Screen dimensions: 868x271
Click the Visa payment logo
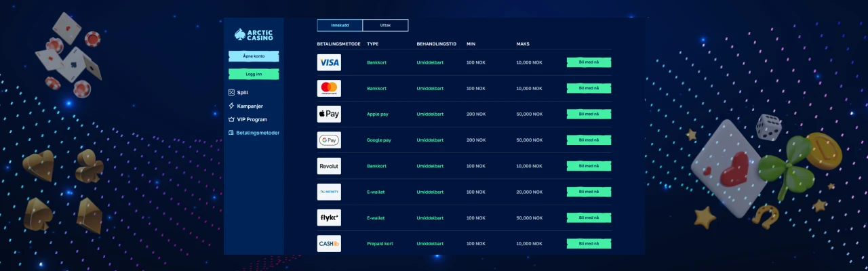pos(329,62)
